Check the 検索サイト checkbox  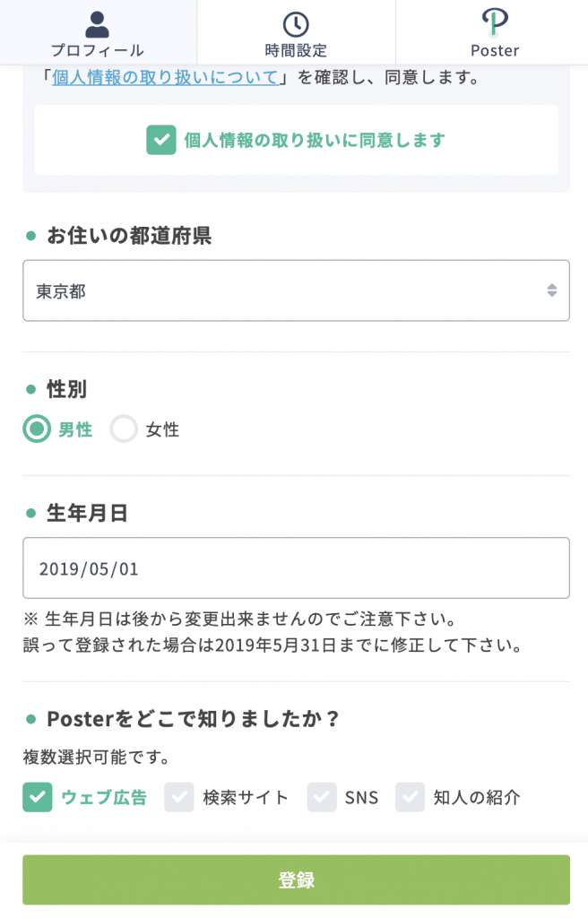179,797
